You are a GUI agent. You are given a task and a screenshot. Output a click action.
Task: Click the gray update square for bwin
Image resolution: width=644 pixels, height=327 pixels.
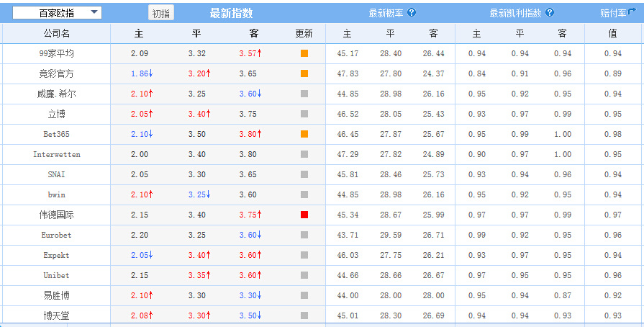pos(304,194)
